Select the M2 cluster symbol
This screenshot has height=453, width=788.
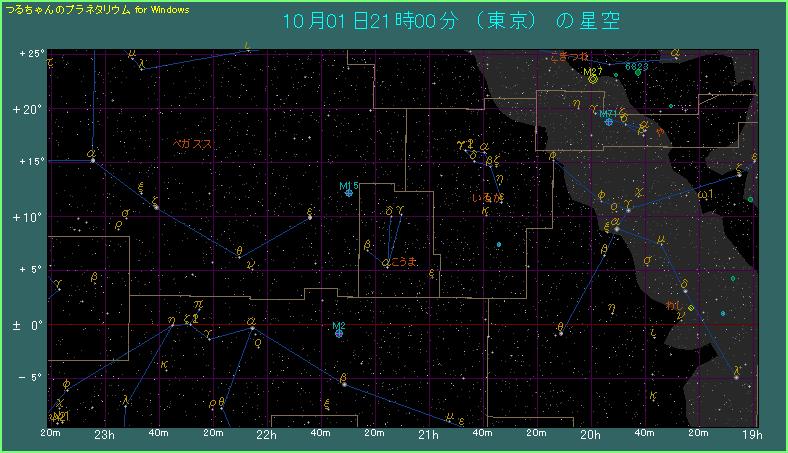(339, 333)
